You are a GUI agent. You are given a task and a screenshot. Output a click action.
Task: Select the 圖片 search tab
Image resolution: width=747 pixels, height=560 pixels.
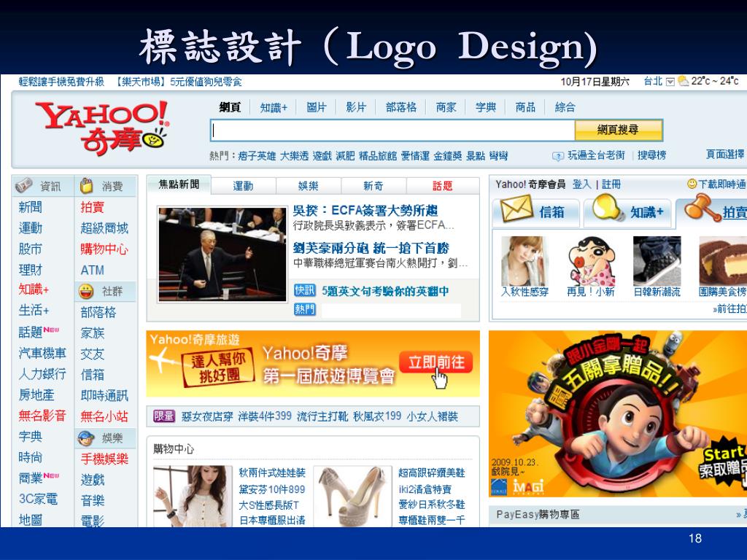(317, 107)
